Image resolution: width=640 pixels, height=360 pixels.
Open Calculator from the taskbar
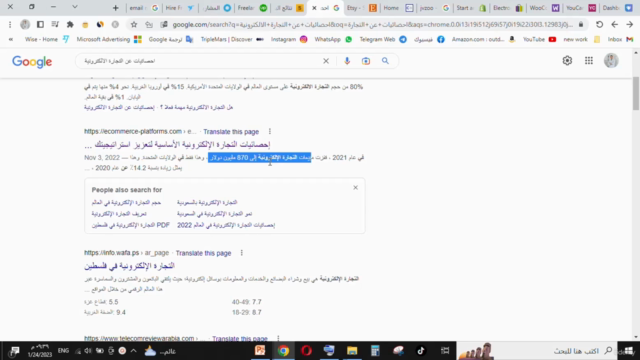(x=375, y=351)
